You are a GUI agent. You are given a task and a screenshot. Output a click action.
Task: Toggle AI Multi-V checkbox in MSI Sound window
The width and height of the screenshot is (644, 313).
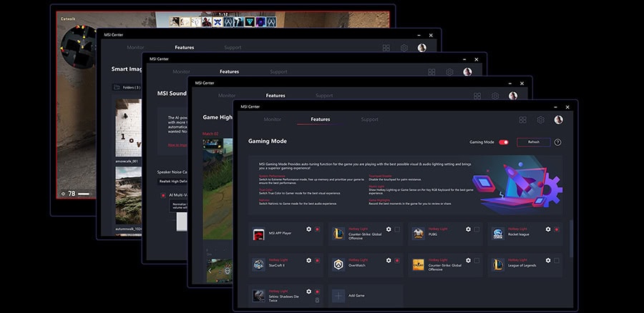(x=163, y=196)
